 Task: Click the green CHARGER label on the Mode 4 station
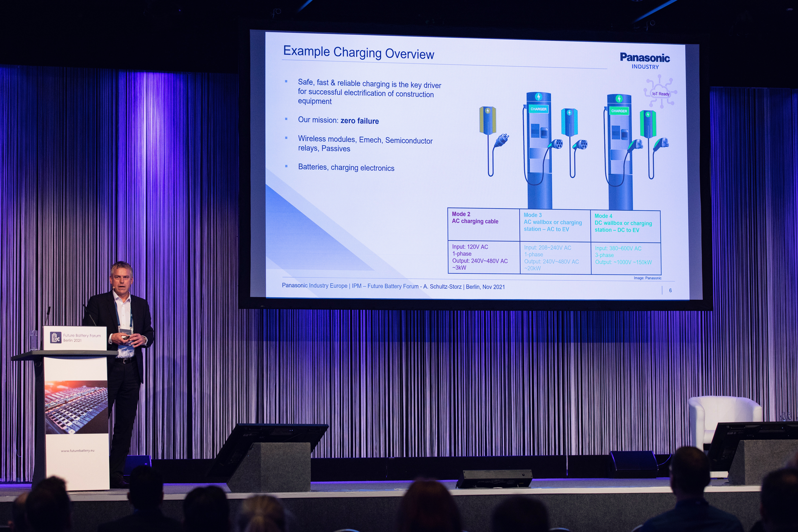(x=619, y=111)
